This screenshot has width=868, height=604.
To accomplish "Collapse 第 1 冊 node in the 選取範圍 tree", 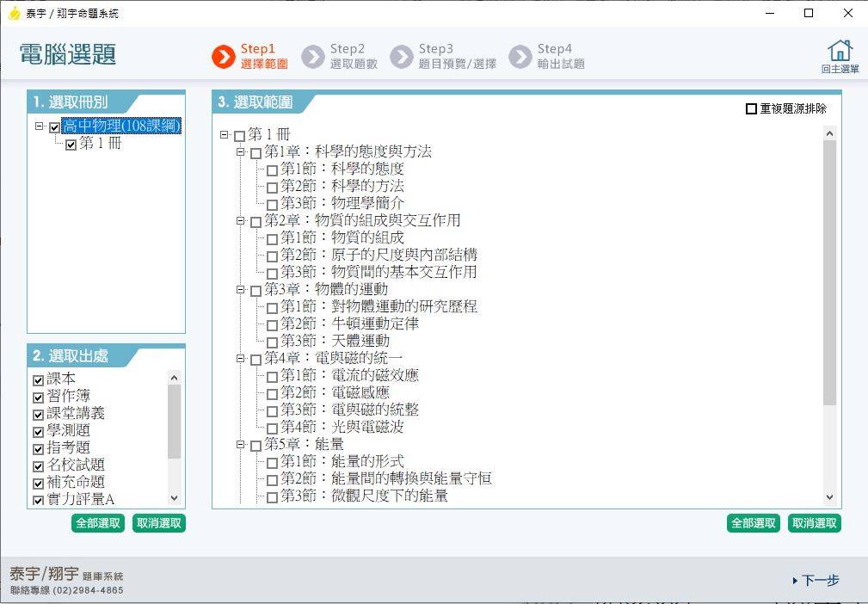I will click(x=224, y=134).
